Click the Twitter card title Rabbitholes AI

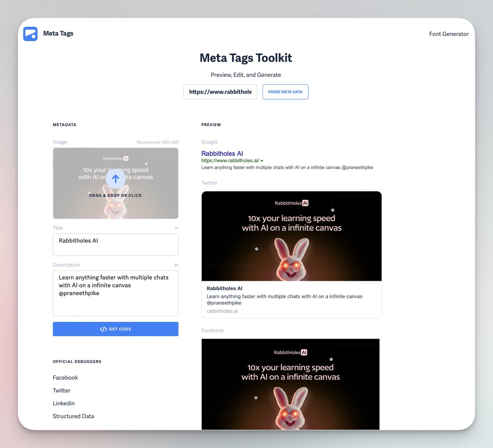click(224, 289)
